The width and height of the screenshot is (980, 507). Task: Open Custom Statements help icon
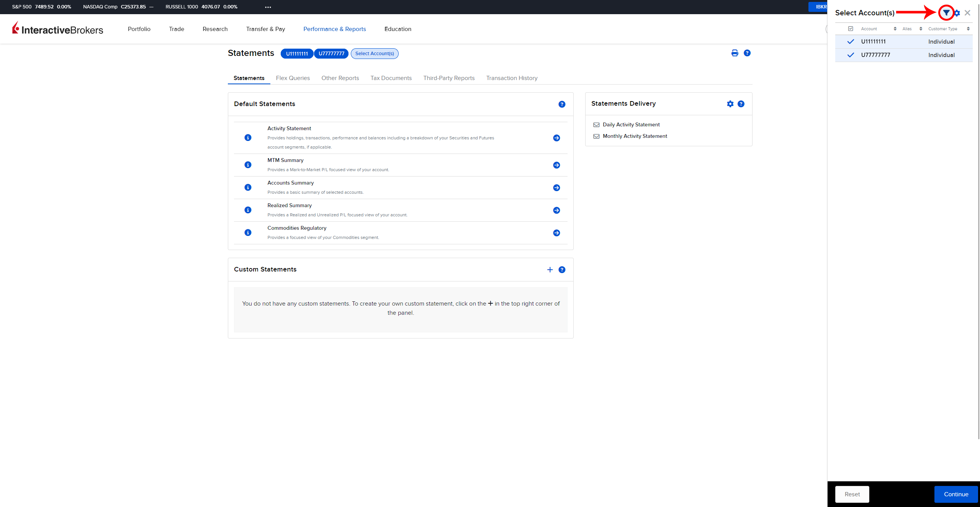pos(562,270)
